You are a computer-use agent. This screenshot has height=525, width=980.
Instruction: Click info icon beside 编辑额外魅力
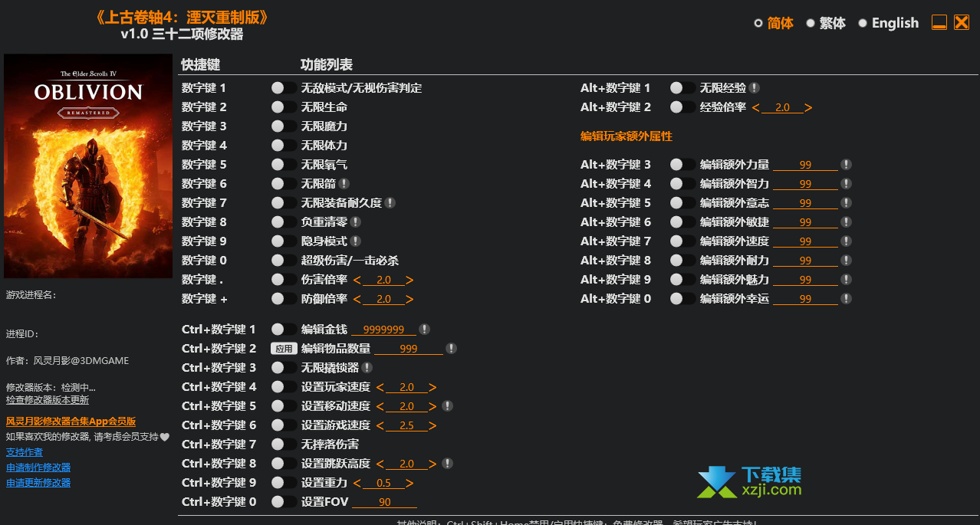(847, 280)
